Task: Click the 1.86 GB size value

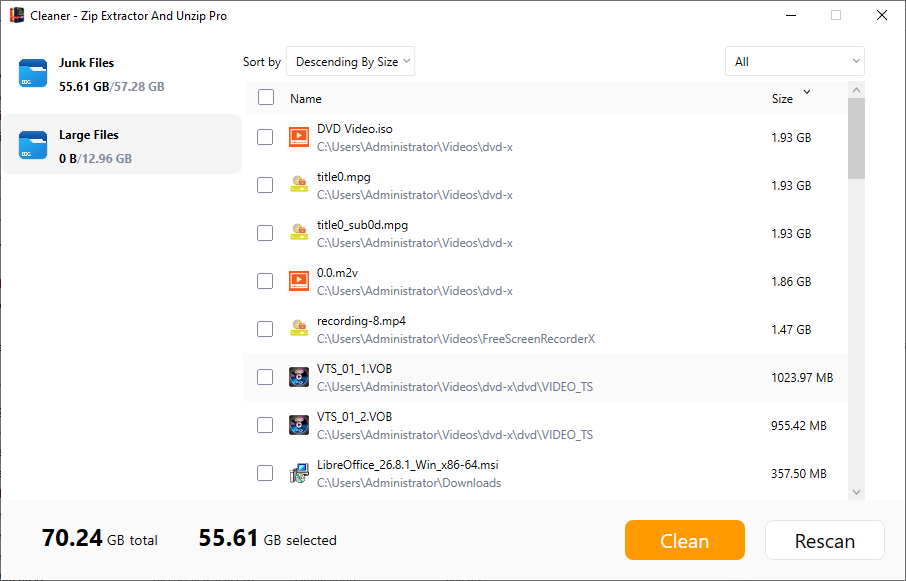Action: pyautogui.click(x=791, y=282)
